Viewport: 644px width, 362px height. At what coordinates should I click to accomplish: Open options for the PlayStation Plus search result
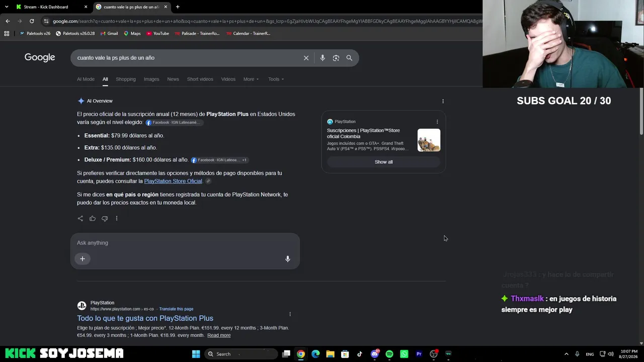[x=290, y=314]
